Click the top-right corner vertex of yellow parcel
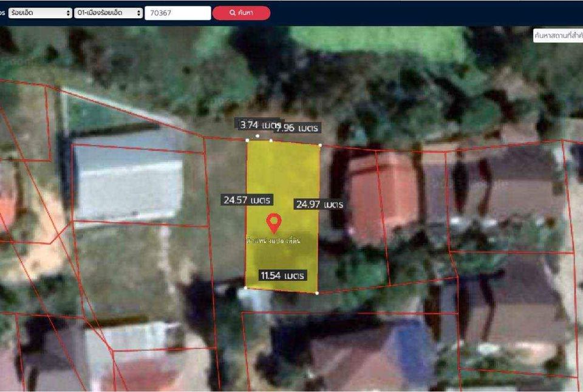The height and width of the screenshot is (392, 583). click(x=320, y=145)
